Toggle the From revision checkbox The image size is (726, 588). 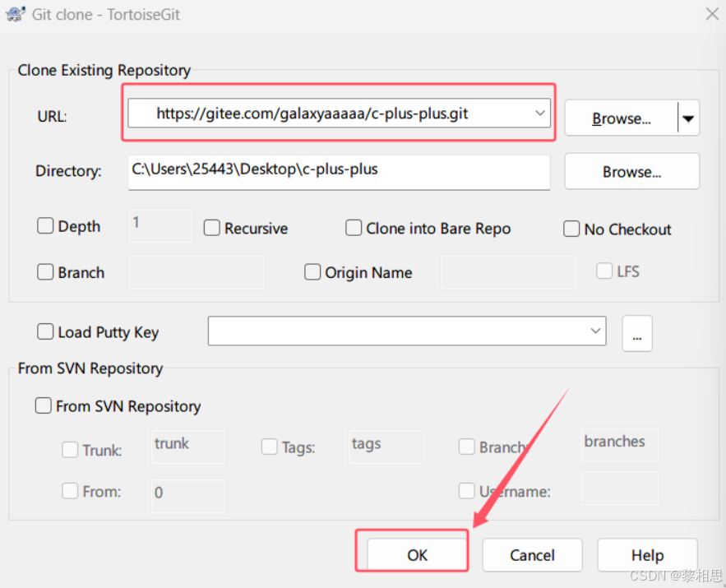click(70, 491)
